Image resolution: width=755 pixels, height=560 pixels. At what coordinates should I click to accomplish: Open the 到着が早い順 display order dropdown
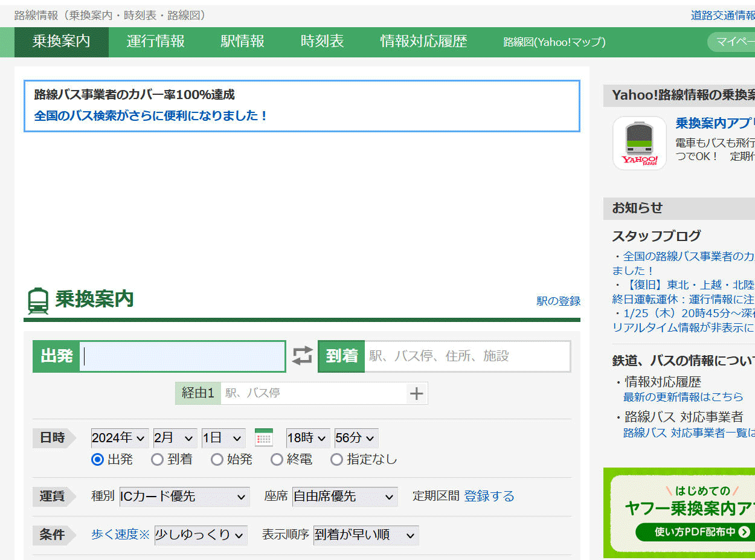[x=365, y=535]
